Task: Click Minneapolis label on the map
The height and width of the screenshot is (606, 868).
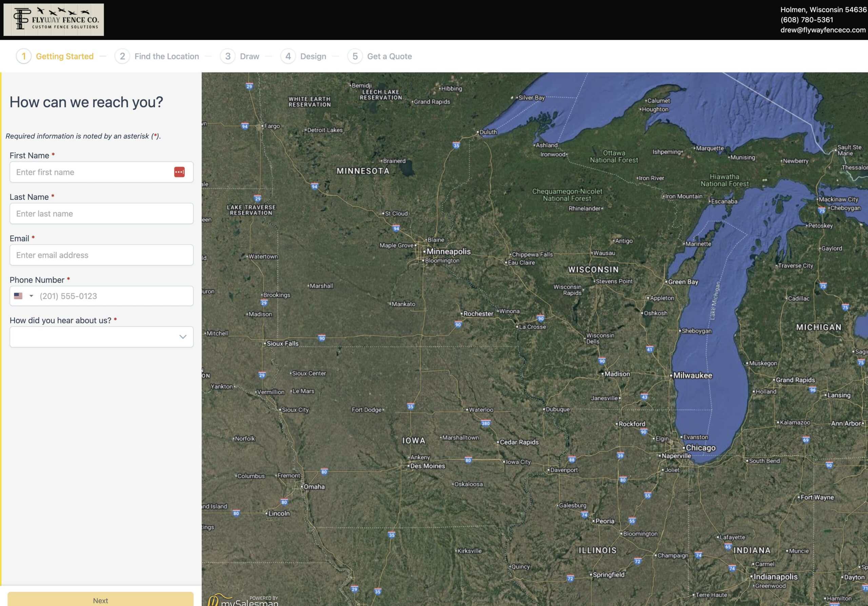Action: 448,251
